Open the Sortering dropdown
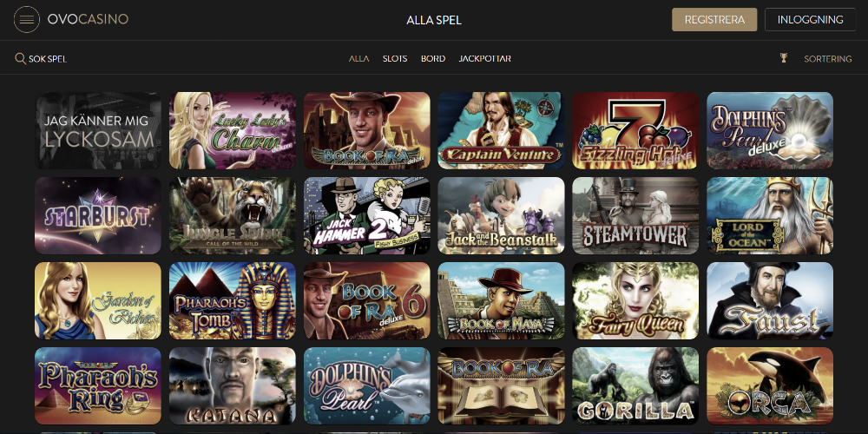Image resolution: width=868 pixels, height=434 pixels. tap(827, 59)
